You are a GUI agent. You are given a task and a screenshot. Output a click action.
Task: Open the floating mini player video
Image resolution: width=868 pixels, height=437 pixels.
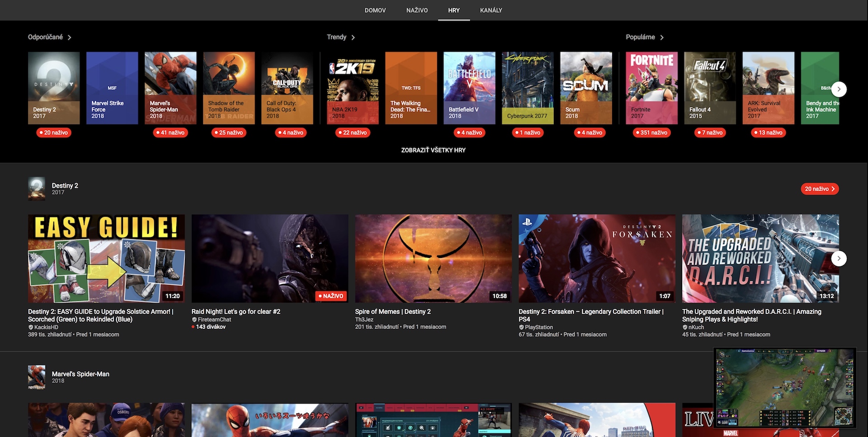coord(785,388)
